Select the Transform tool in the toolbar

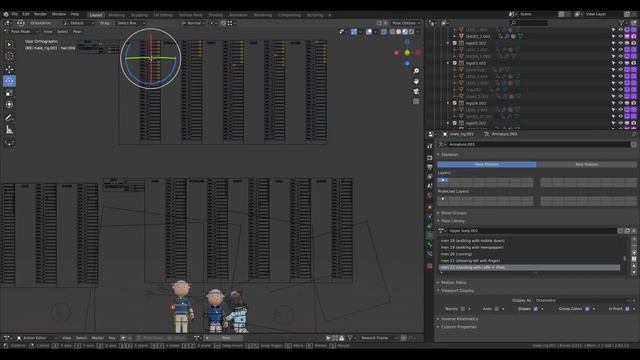coord(9,104)
